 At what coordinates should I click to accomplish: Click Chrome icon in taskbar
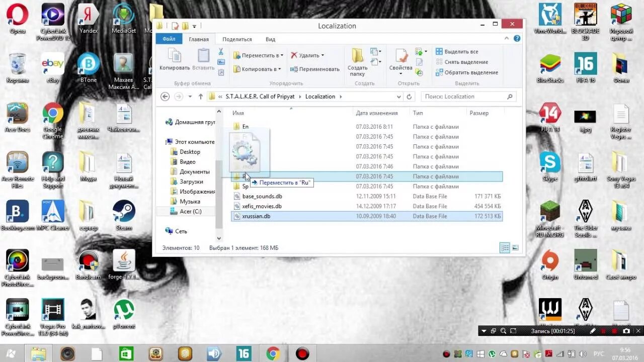(x=273, y=353)
